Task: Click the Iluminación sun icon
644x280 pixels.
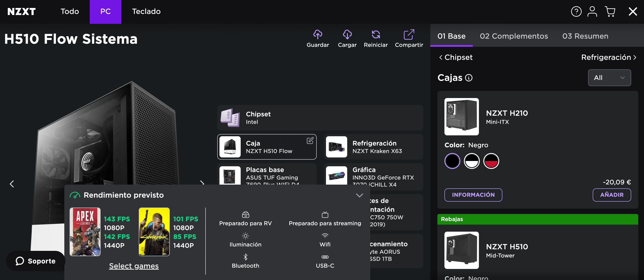Action: [x=246, y=236]
